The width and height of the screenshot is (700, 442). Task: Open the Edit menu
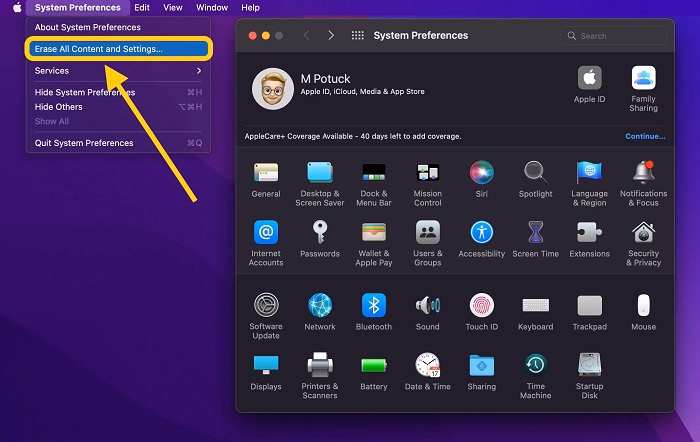[x=142, y=8]
